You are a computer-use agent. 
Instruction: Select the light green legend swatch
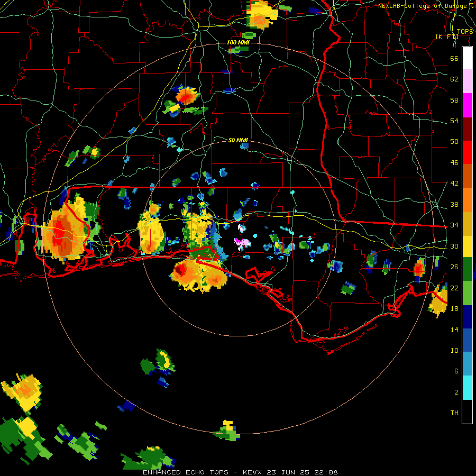click(467, 293)
